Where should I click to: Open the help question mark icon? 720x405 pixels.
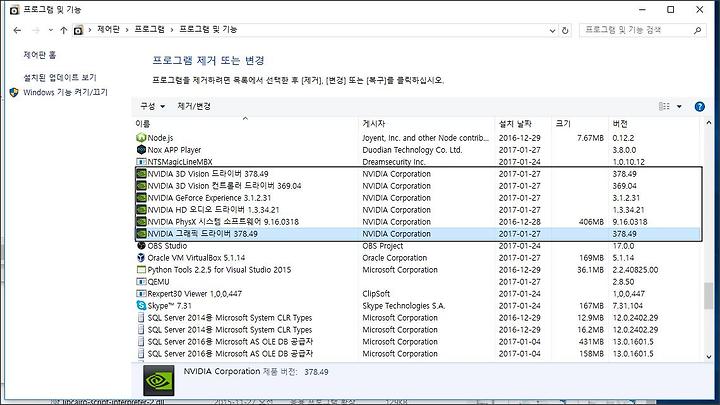(x=699, y=107)
